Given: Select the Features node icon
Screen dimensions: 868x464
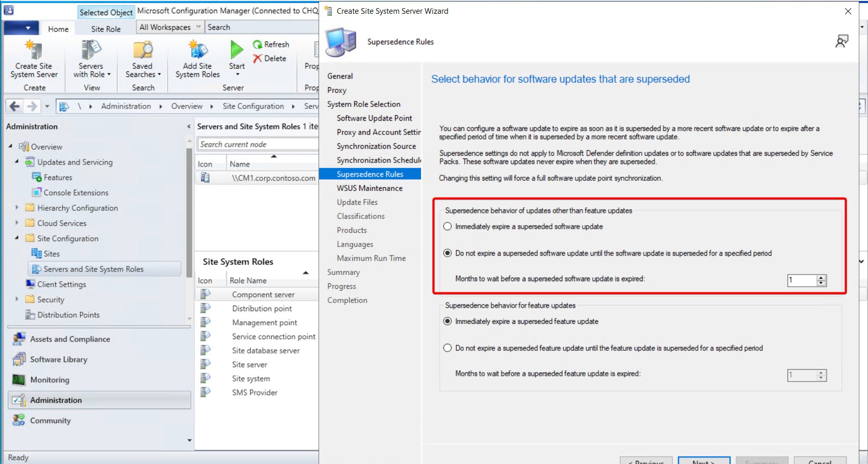Looking at the screenshot, I should pos(37,177).
